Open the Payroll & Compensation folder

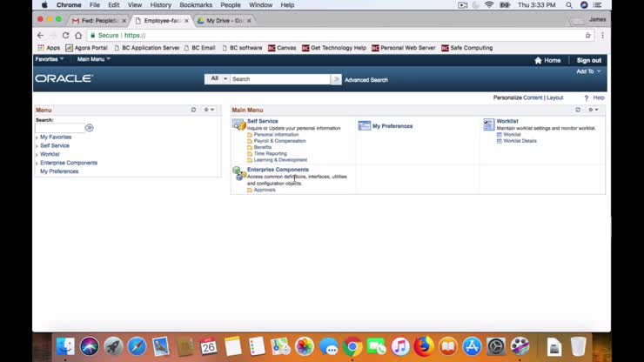tap(279, 141)
